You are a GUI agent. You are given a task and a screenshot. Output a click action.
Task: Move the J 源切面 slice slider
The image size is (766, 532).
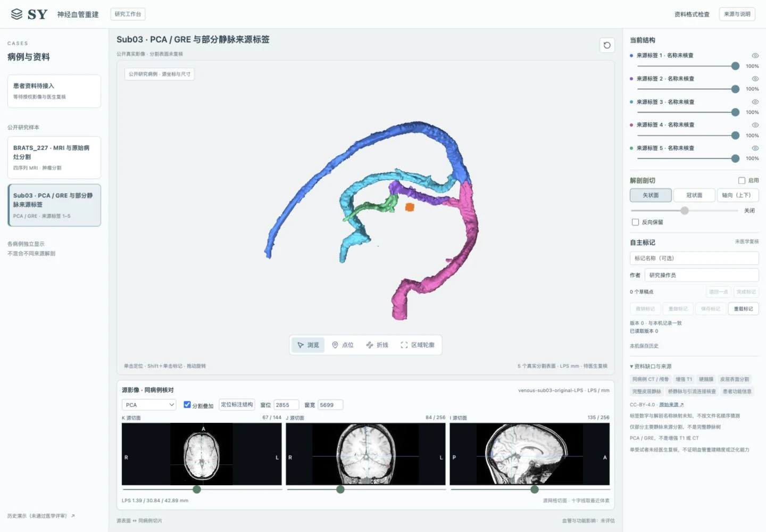tap(340, 489)
